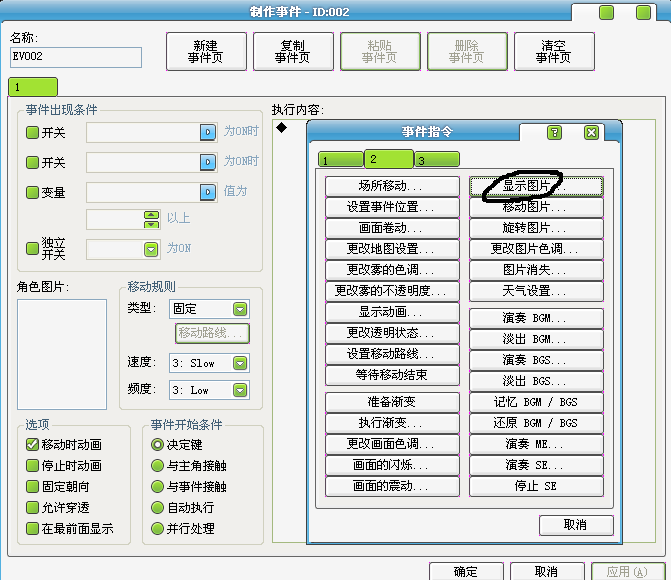Image resolution: width=671 pixels, height=580 pixels.
Task: Click 新建事件页 button
Action: click(206, 51)
